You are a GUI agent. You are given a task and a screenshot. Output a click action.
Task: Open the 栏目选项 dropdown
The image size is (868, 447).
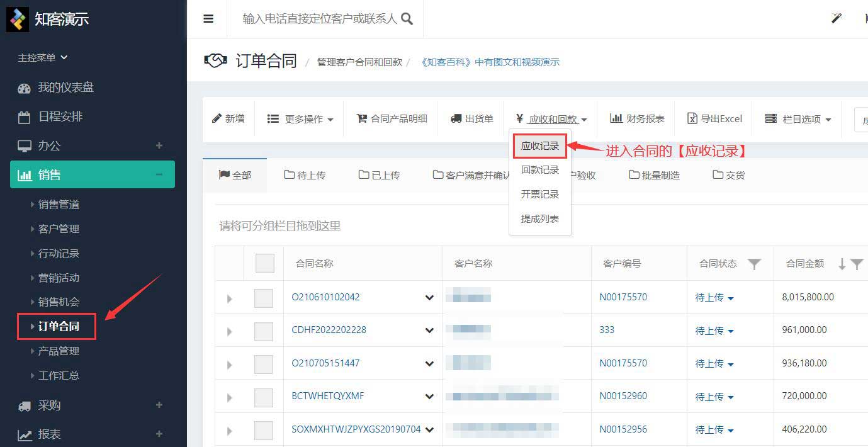[x=798, y=119]
